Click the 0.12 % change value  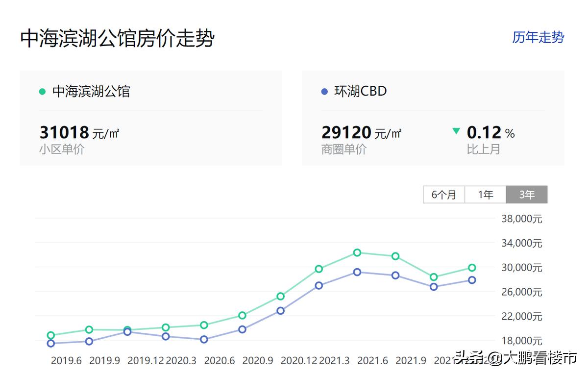(490, 132)
